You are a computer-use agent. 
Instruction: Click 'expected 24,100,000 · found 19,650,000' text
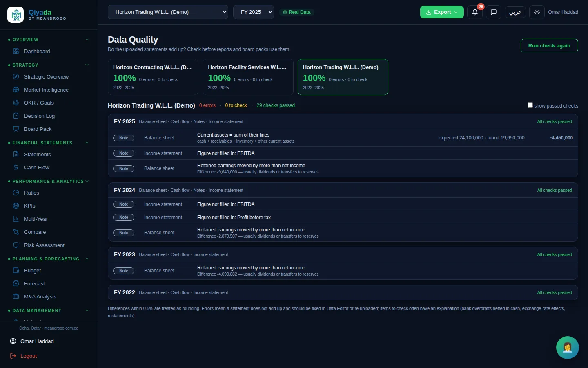481,138
